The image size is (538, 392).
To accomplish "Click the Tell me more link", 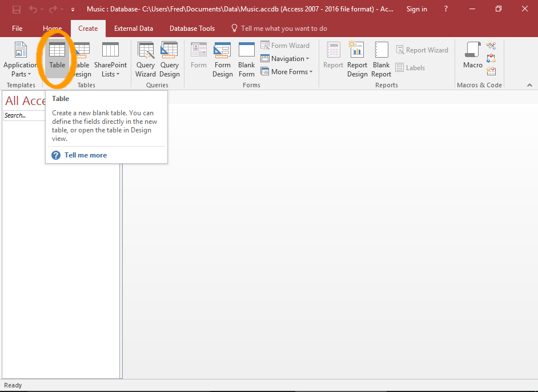I will click(x=86, y=155).
